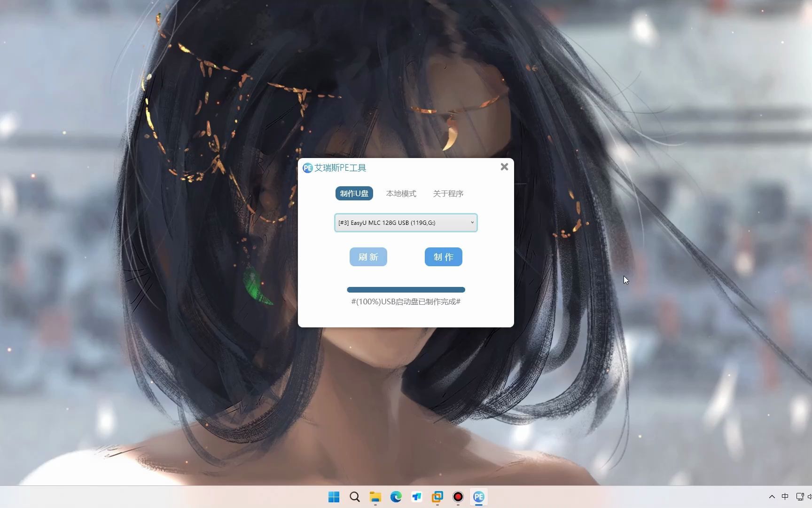Open File Explorer from taskbar
Screen dimensions: 812x508
(375, 497)
